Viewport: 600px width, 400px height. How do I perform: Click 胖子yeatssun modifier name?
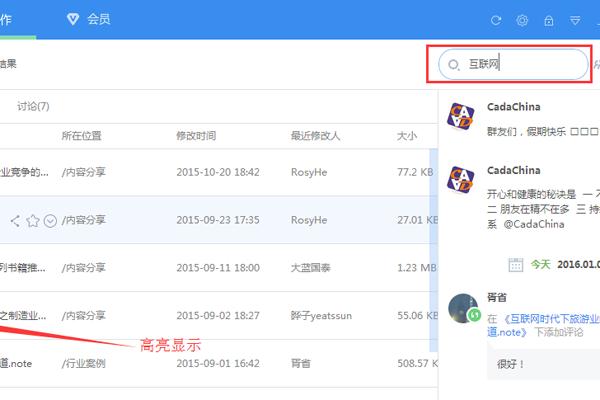pos(321,315)
